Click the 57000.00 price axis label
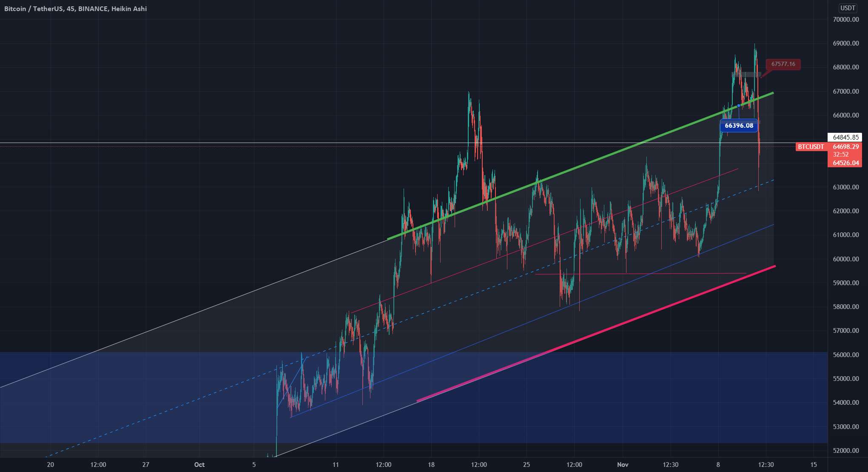 point(846,331)
